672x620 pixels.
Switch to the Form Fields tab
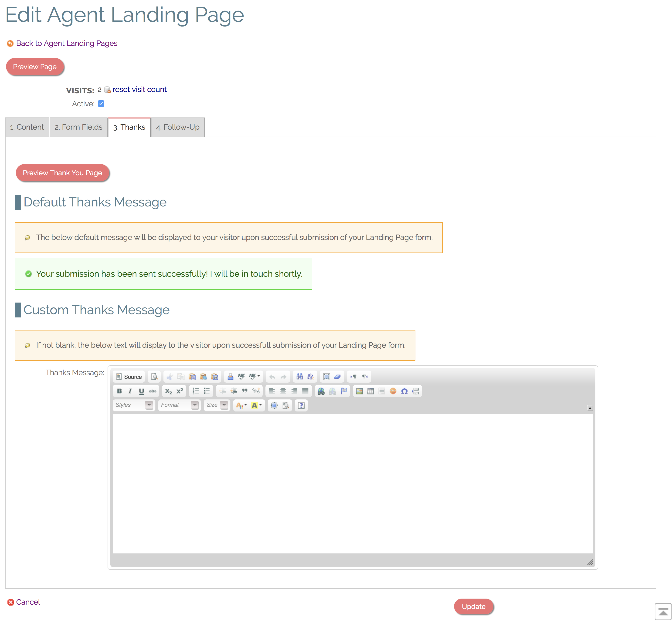(78, 127)
